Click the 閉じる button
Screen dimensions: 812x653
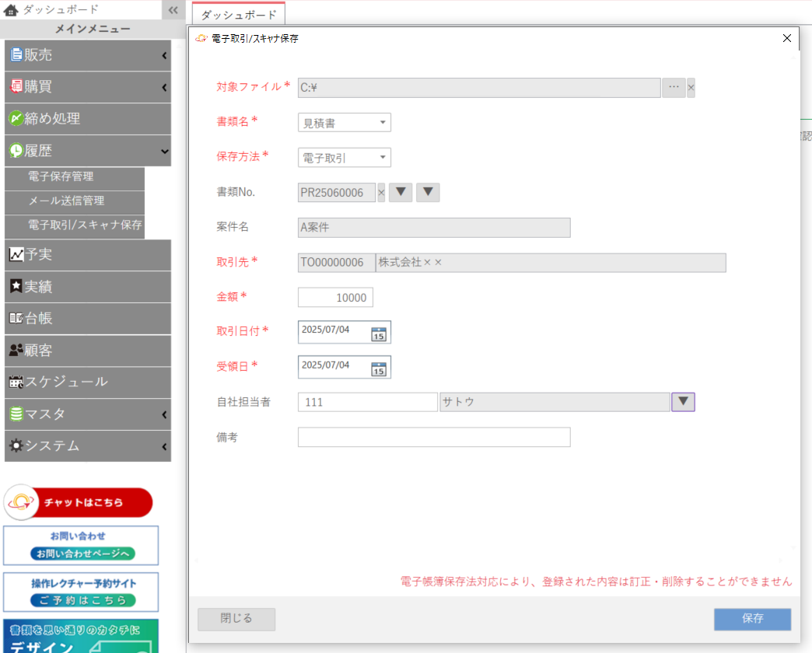(x=236, y=619)
